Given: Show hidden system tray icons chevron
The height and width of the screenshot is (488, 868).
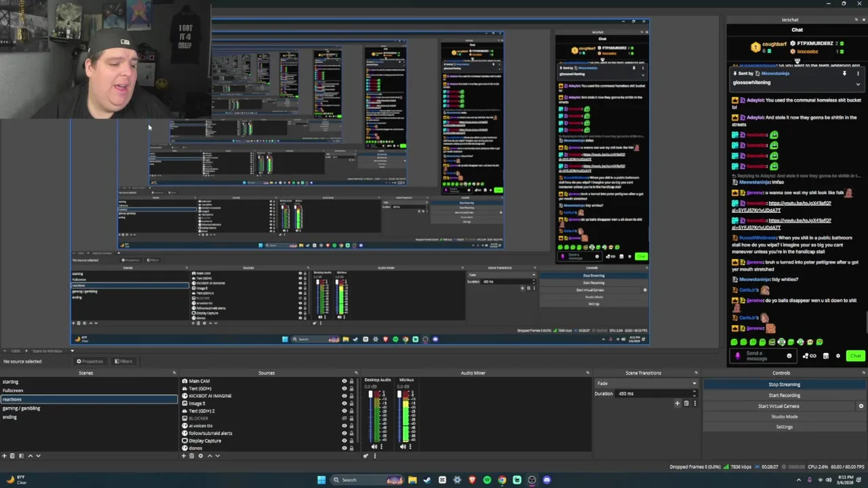Looking at the screenshot, I should (799, 480).
